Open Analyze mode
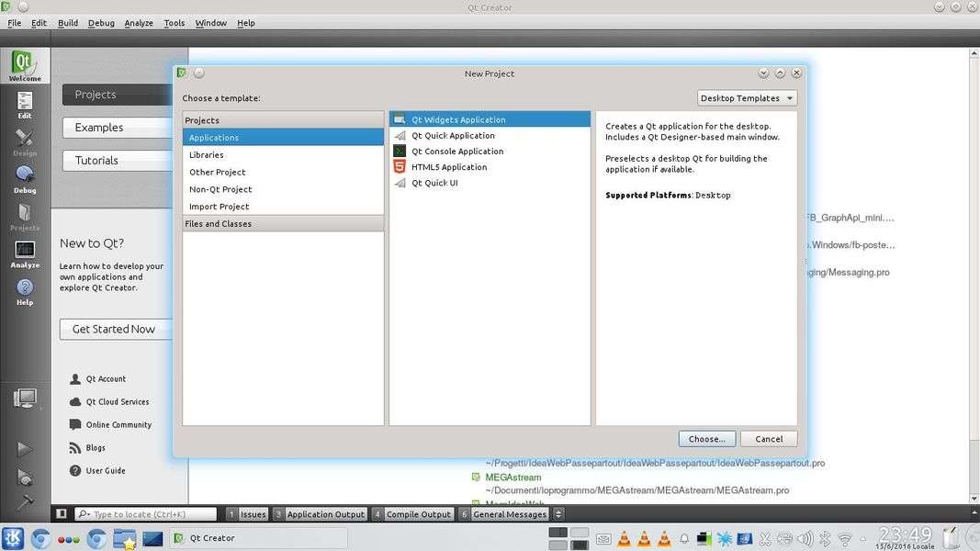The image size is (980, 551). [x=25, y=255]
